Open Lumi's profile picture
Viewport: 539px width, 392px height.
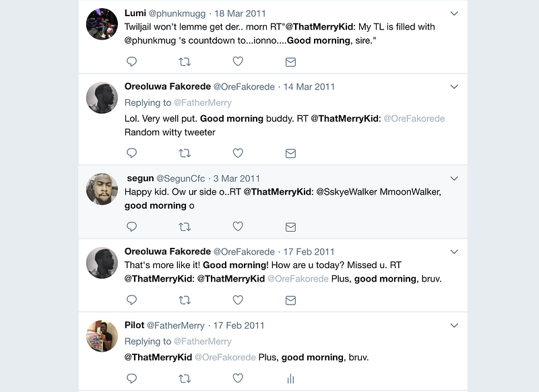pyautogui.click(x=102, y=24)
